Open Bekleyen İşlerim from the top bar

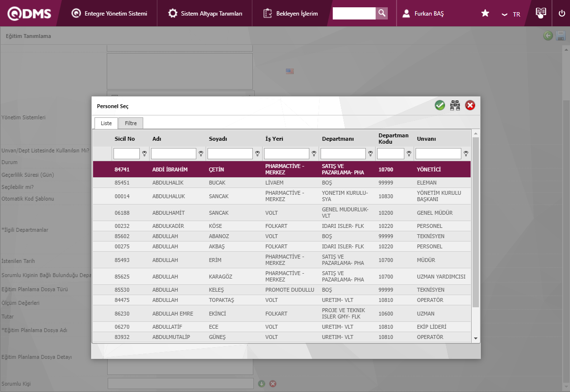[x=290, y=14]
